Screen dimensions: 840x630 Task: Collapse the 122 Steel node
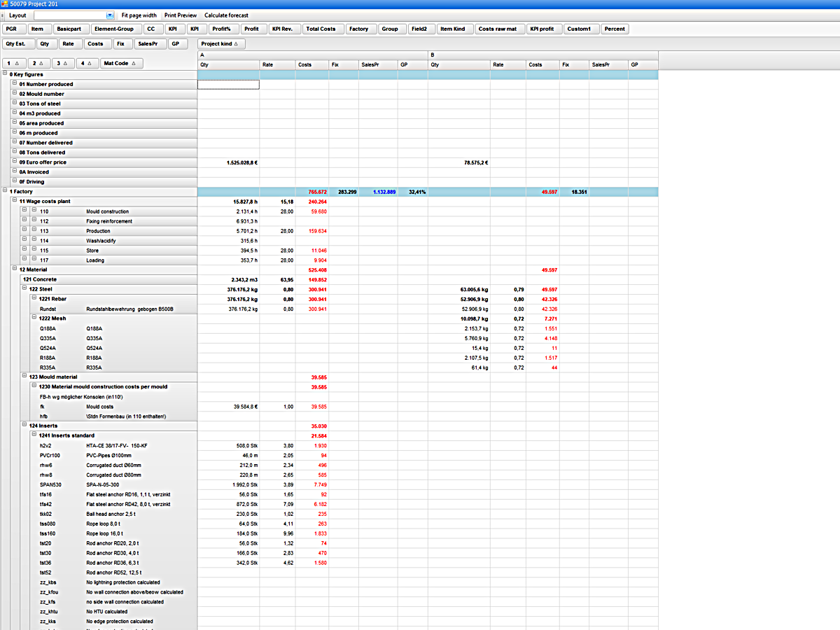pos(24,288)
